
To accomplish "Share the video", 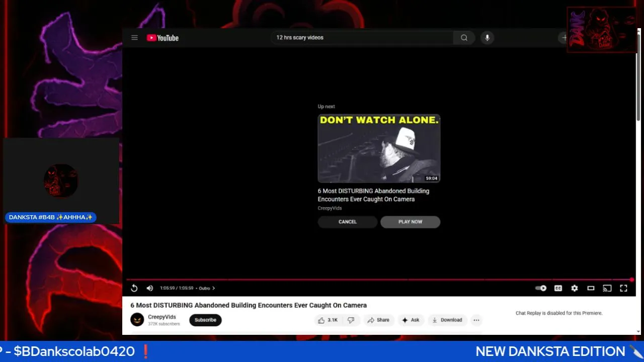I will point(378,320).
